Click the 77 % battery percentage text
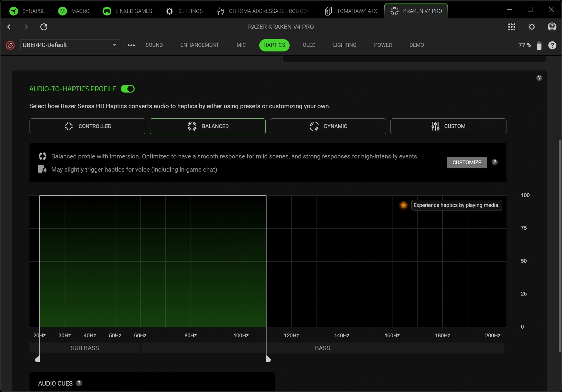 [525, 45]
